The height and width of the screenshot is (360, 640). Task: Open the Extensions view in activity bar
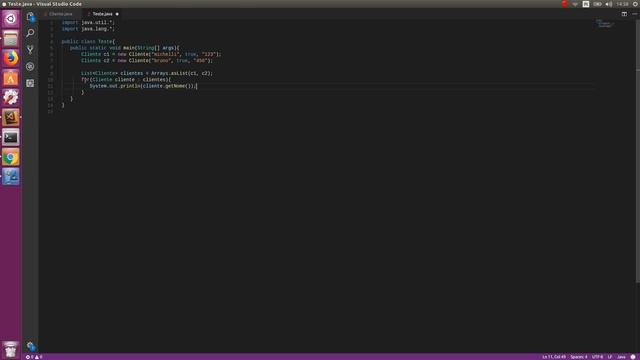[x=30, y=83]
